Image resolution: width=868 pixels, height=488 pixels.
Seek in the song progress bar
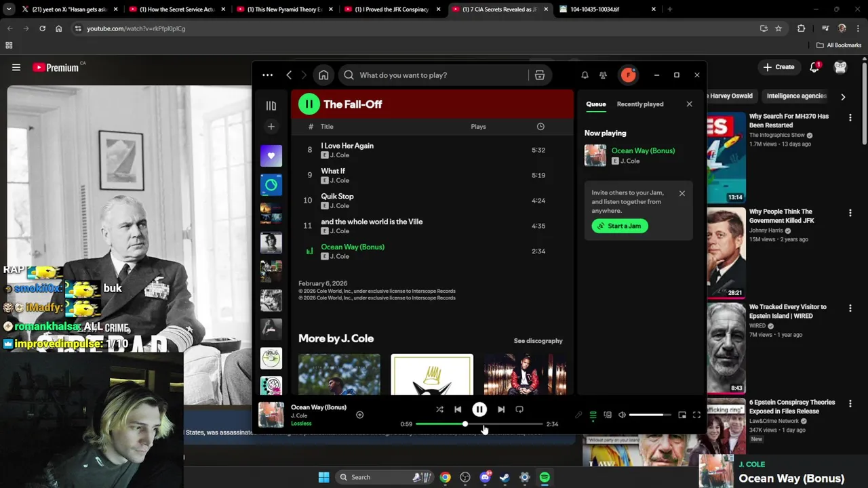tap(479, 424)
